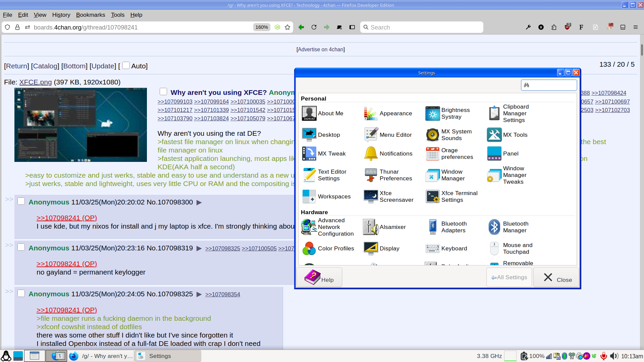The height and width of the screenshot is (362, 644).
Task: Open Notifications settings
Action: coord(371,154)
